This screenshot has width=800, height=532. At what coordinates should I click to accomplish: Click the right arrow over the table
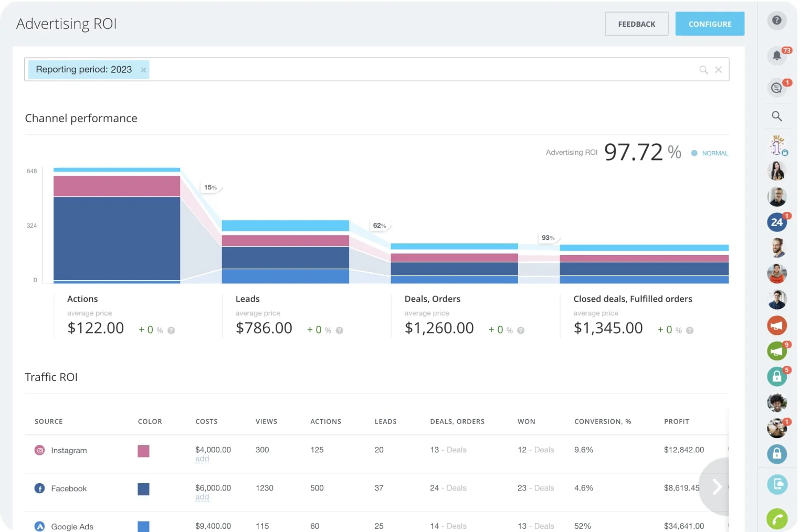click(717, 487)
